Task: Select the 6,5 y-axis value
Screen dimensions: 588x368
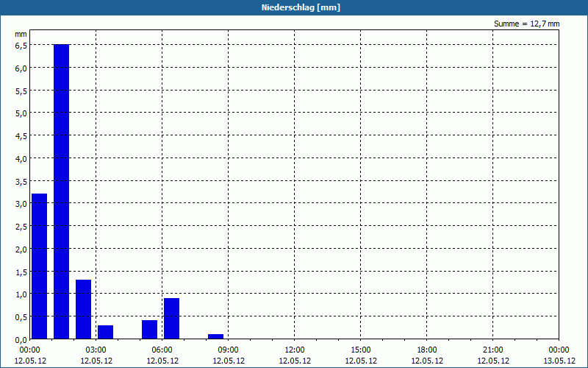Action: [21, 46]
